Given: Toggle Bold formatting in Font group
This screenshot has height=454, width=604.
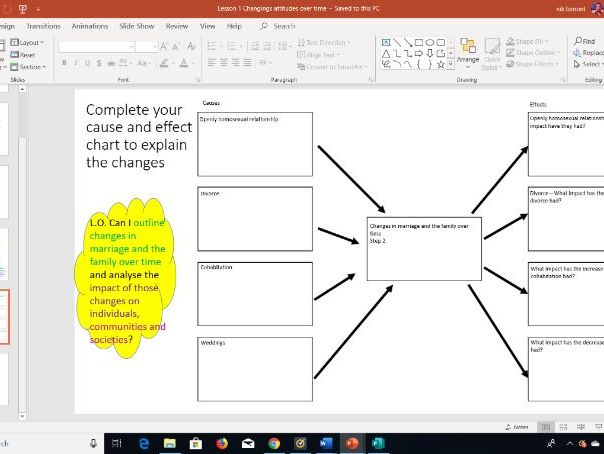Looking at the screenshot, I should click(x=63, y=62).
